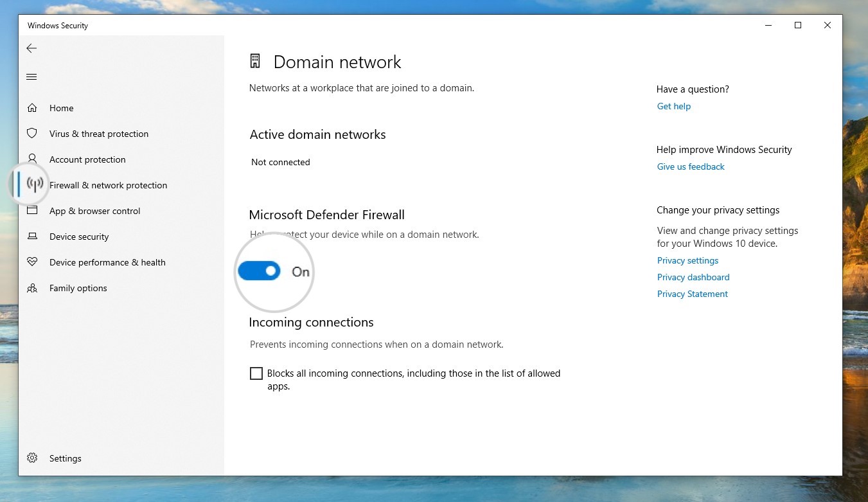The image size is (868, 502).
Task: Open Device security page
Action: coord(79,237)
